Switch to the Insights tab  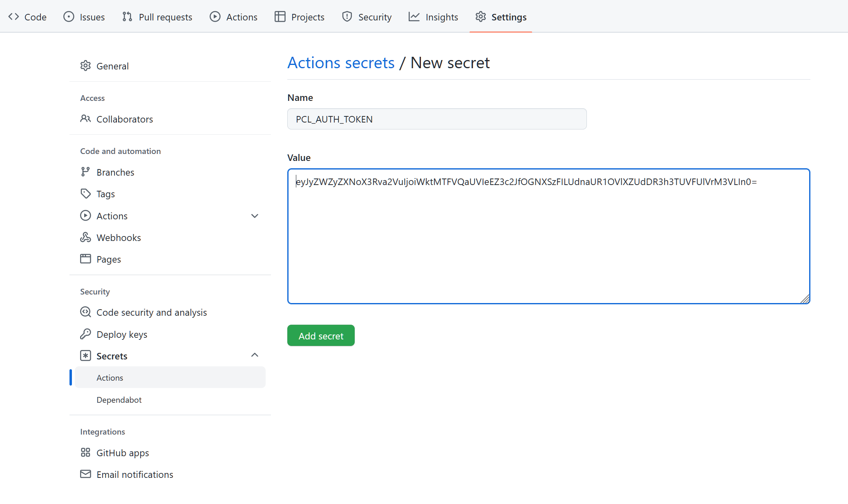click(x=433, y=17)
